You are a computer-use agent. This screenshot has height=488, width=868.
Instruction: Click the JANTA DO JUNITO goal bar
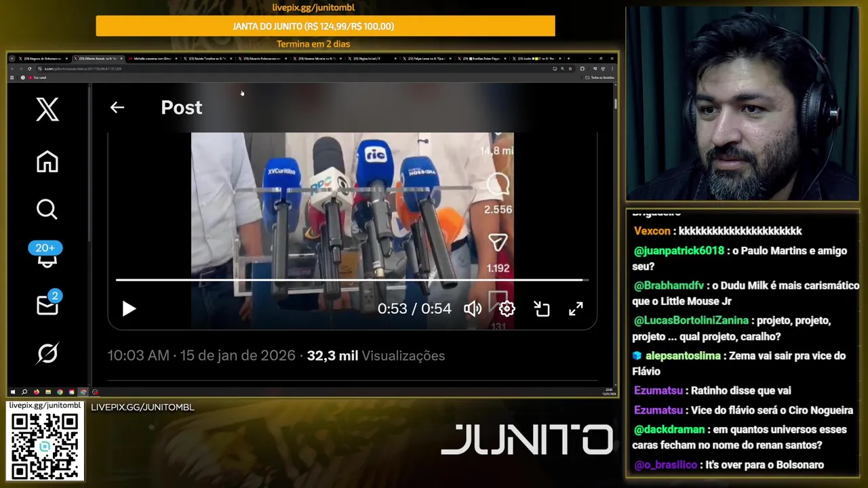[325, 26]
